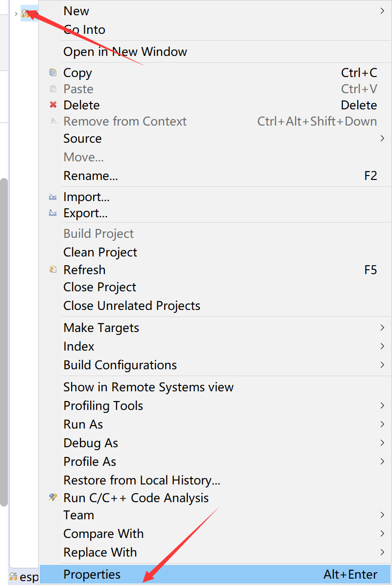Image resolution: width=392 pixels, height=585 pixels.
Task: Open the Debug As submenu arrow
Action: tap(382, 443)
